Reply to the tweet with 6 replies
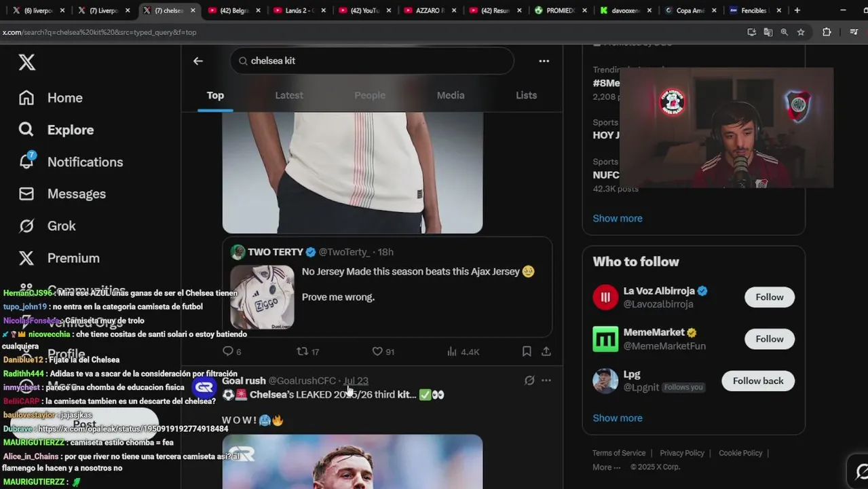The width and height of the screenshot is (868, 489). point(232,351)
